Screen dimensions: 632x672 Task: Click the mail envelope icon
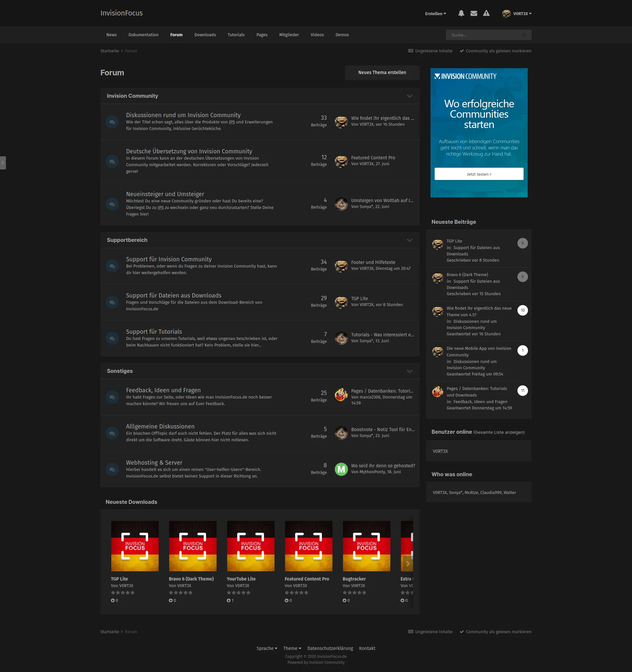[x=474, y=13]
